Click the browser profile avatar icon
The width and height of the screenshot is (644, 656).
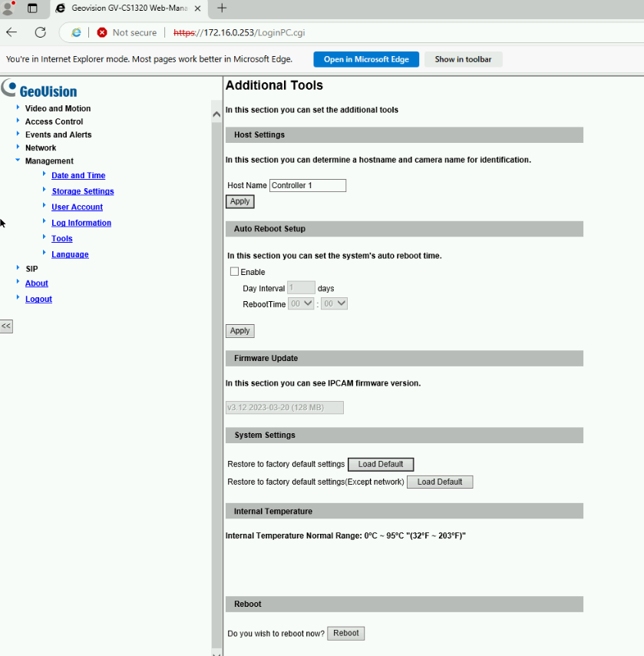(8, 8)
